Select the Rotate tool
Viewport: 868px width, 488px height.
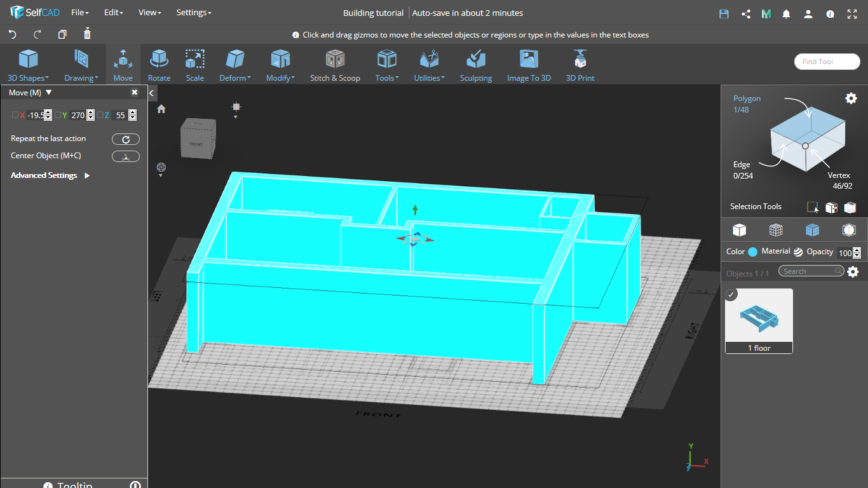point(159,65)
